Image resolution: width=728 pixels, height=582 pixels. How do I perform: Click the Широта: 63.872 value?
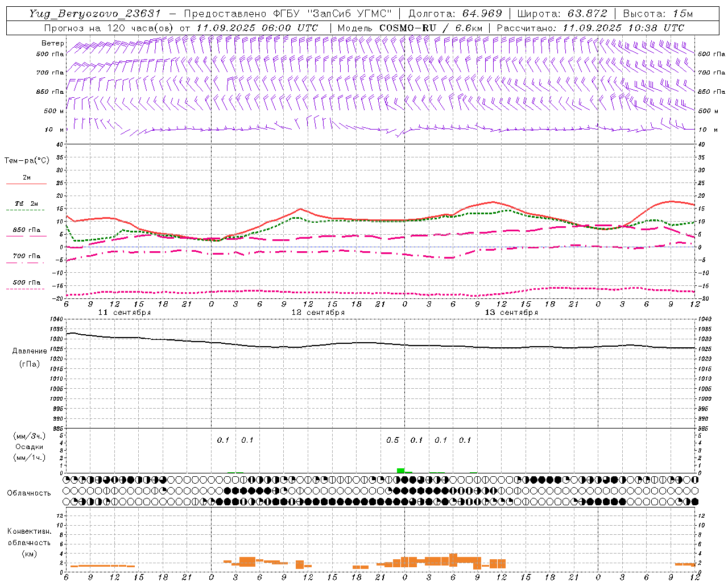pyautogui.click(x=562, y=14)
